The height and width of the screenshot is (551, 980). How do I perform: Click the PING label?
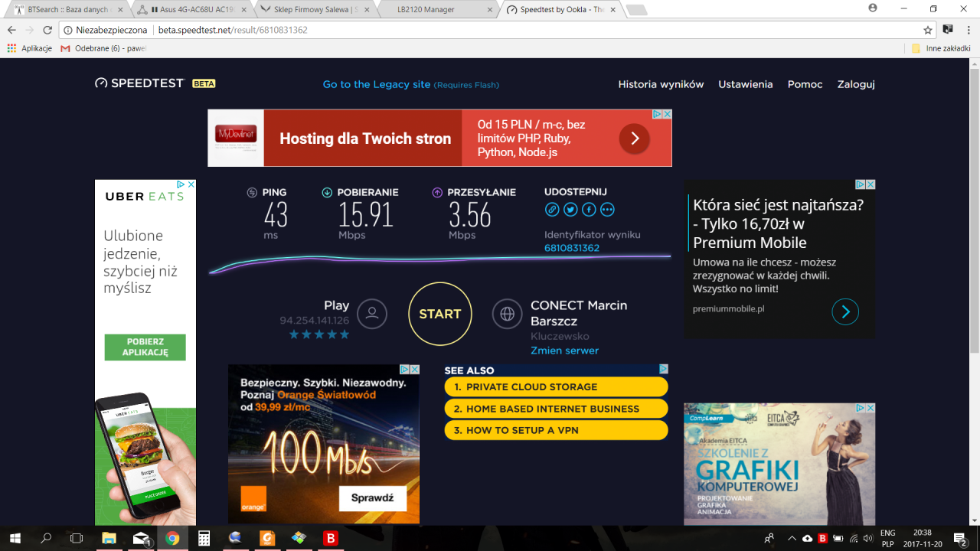(274, 193)
